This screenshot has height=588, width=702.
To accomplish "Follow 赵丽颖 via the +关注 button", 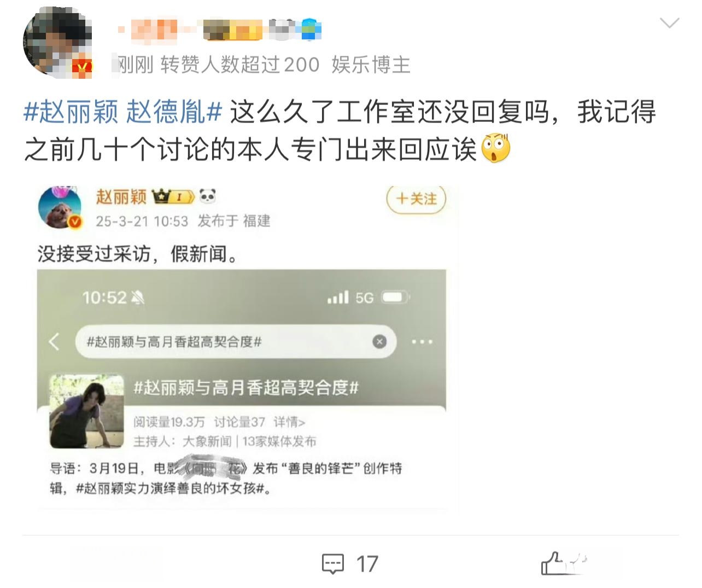I will coord(417,199).
